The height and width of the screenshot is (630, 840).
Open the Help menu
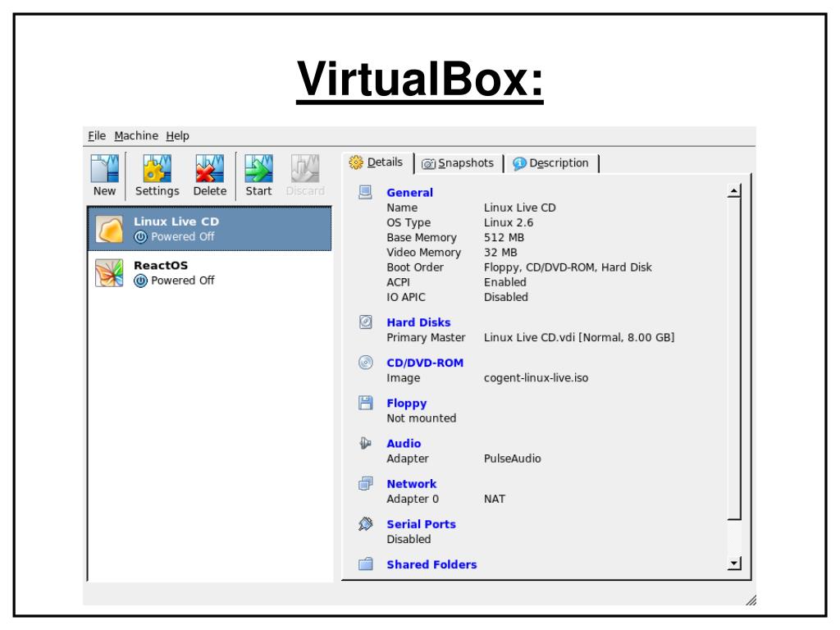pos(177,136)
